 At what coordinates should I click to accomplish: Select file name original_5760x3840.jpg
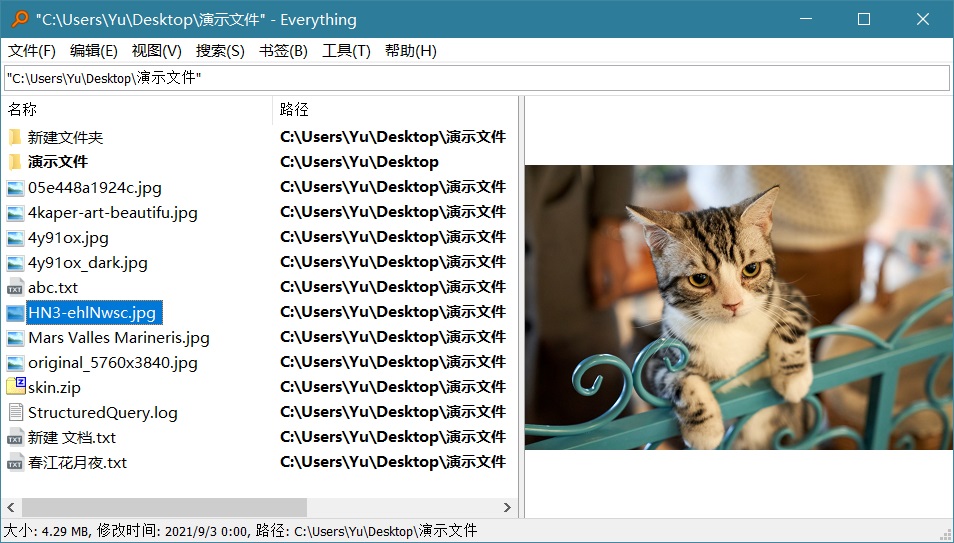113,363
